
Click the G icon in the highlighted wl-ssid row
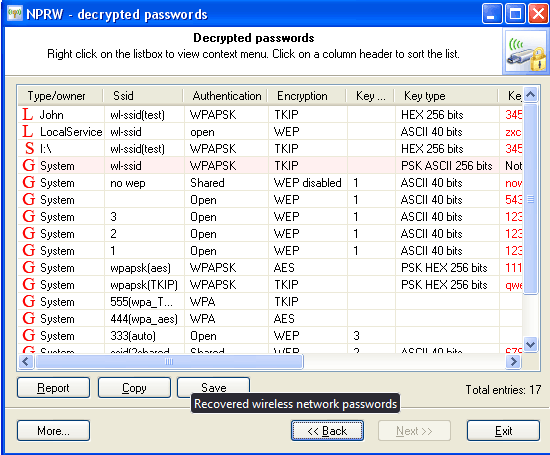point(29,165)
